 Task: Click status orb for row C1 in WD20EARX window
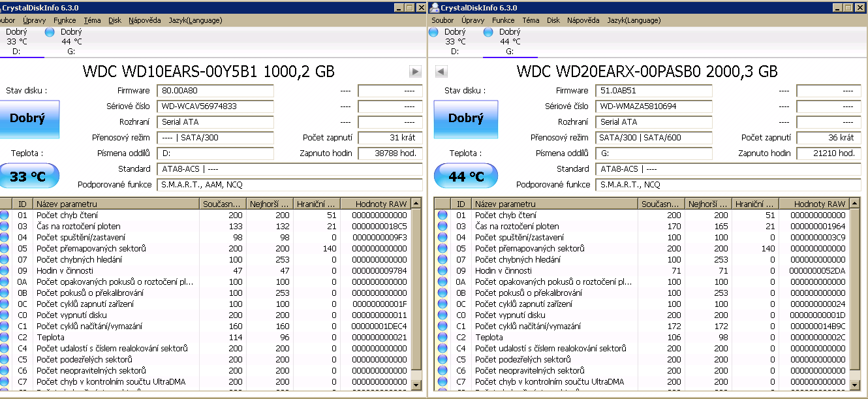pos(442,326)
